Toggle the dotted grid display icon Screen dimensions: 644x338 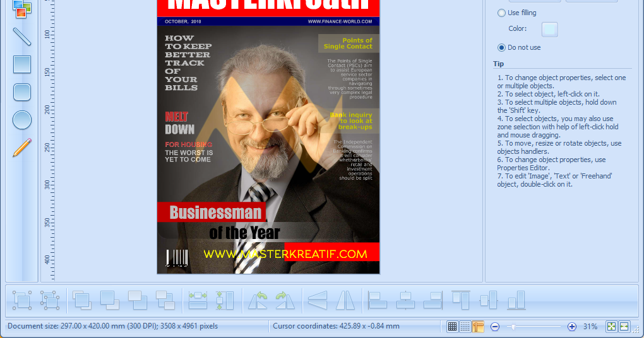465,327
